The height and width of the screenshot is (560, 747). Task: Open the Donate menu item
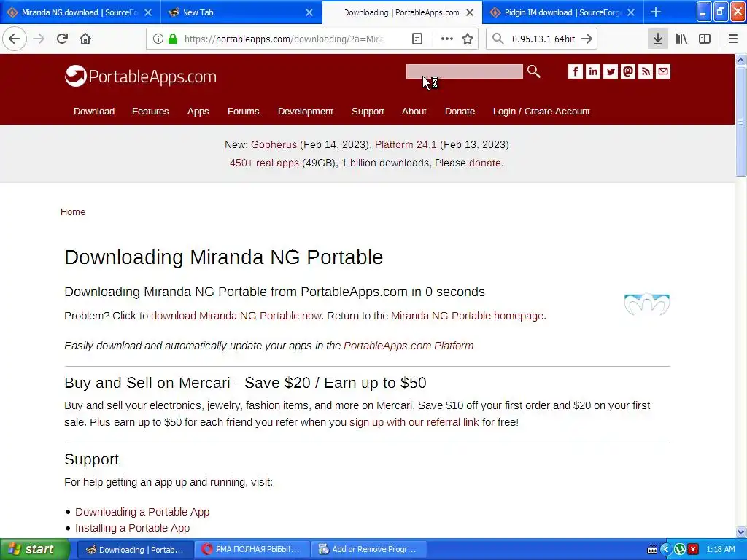pos(460,112)
